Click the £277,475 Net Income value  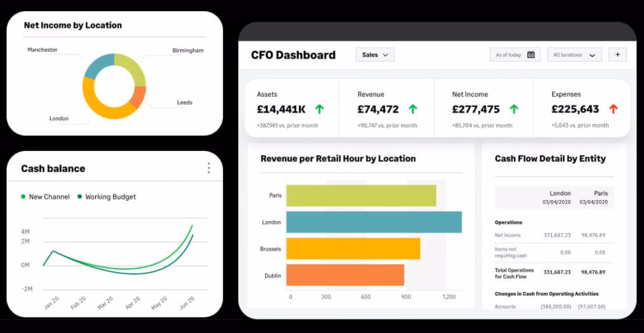point(476,109)
